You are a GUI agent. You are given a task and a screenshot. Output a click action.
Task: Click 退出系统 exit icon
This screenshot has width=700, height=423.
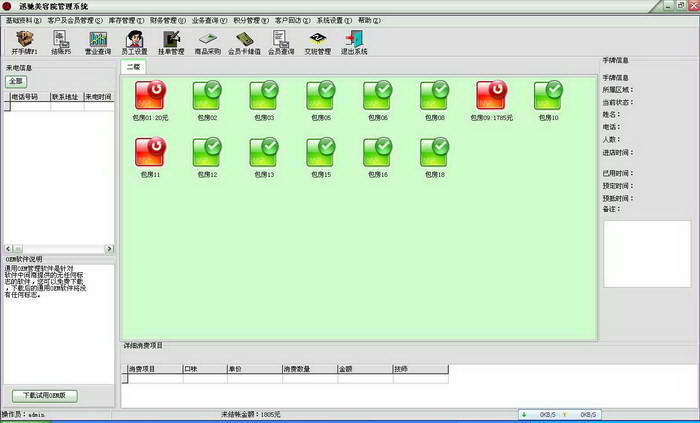pos(354,41)
